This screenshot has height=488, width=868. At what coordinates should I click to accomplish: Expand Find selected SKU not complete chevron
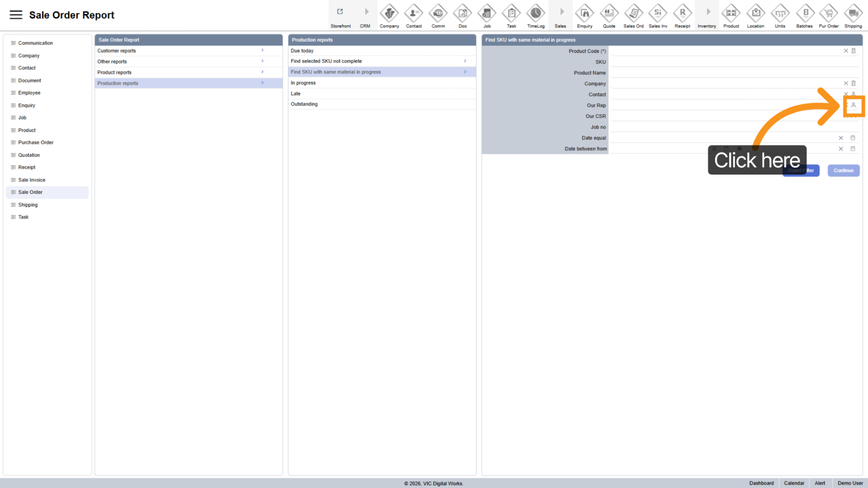point(465,61)
